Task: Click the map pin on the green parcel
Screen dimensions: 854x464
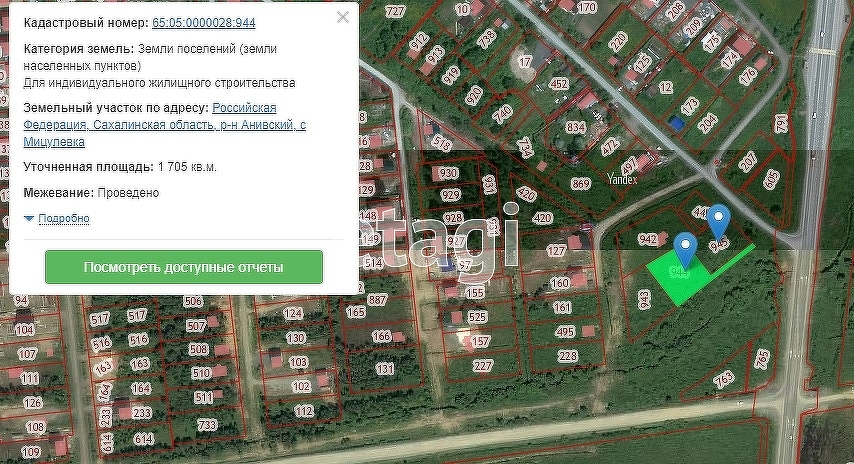Action: [x=685, y=249]
